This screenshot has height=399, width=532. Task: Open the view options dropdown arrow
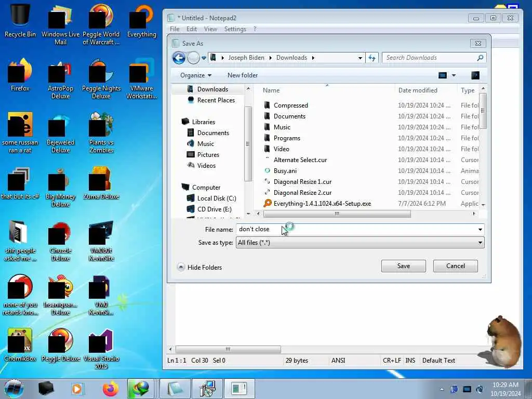pyautogui.click(x=454, y=75)
